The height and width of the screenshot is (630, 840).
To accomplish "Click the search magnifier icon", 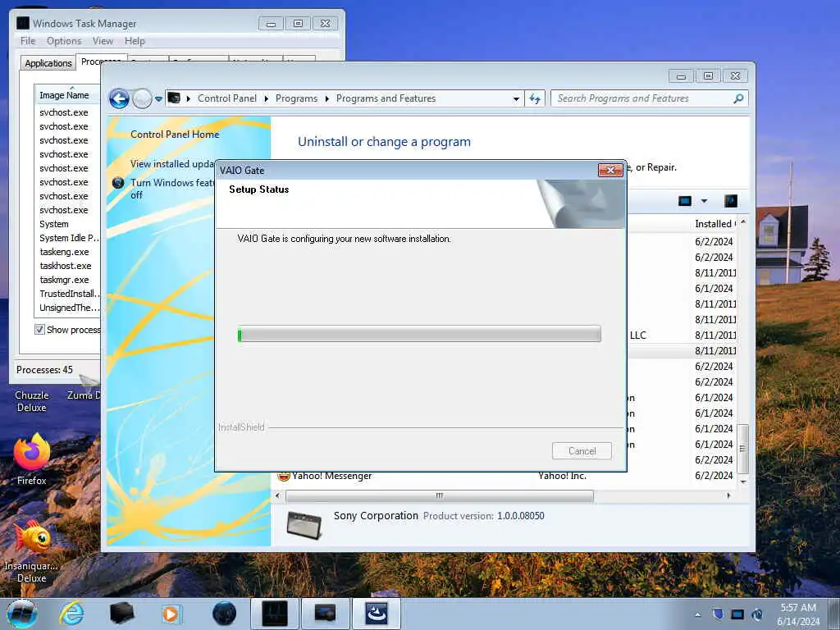I will (738, 98).
